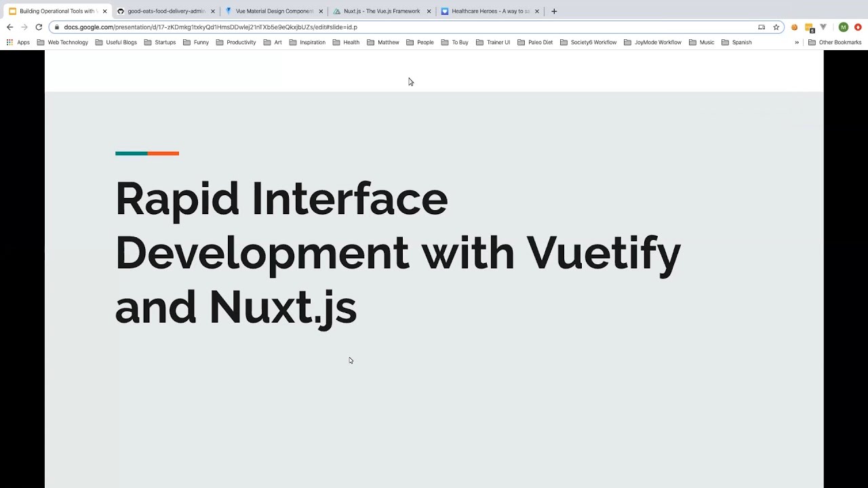Reload the current page
Viewport: 868px width, 488px height.
pyautogui.click(x=39, y=27)
